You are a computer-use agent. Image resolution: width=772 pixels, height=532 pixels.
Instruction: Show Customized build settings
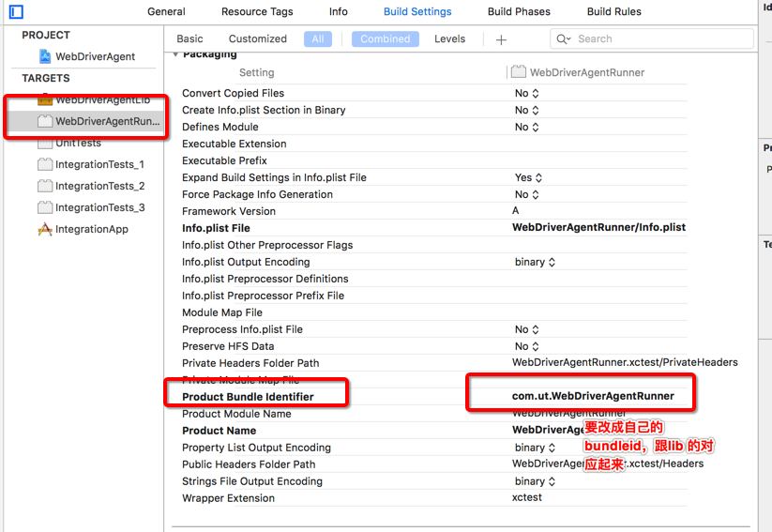258,38
